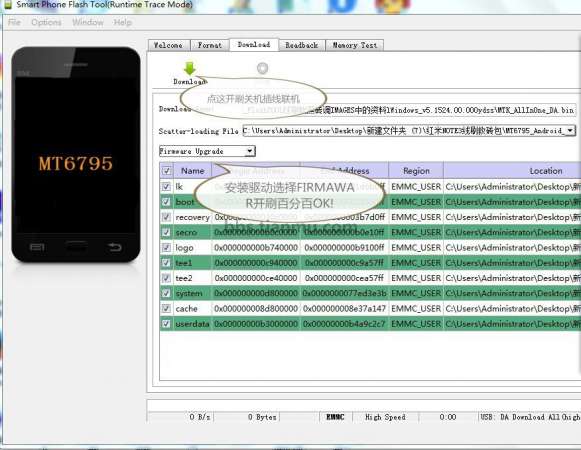Click the MT6795 phone preview image
This screenshot has height=450, width=581.
tap(76, 155)
